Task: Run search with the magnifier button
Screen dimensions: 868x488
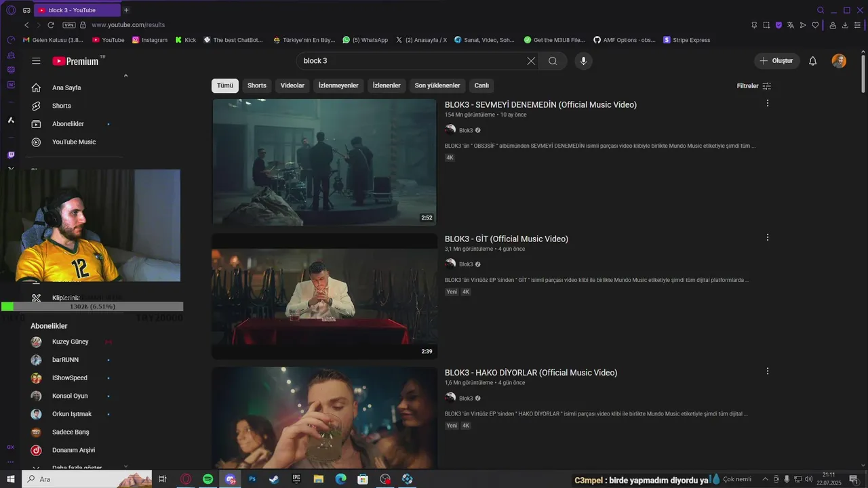Action: [x=553, y=61]
